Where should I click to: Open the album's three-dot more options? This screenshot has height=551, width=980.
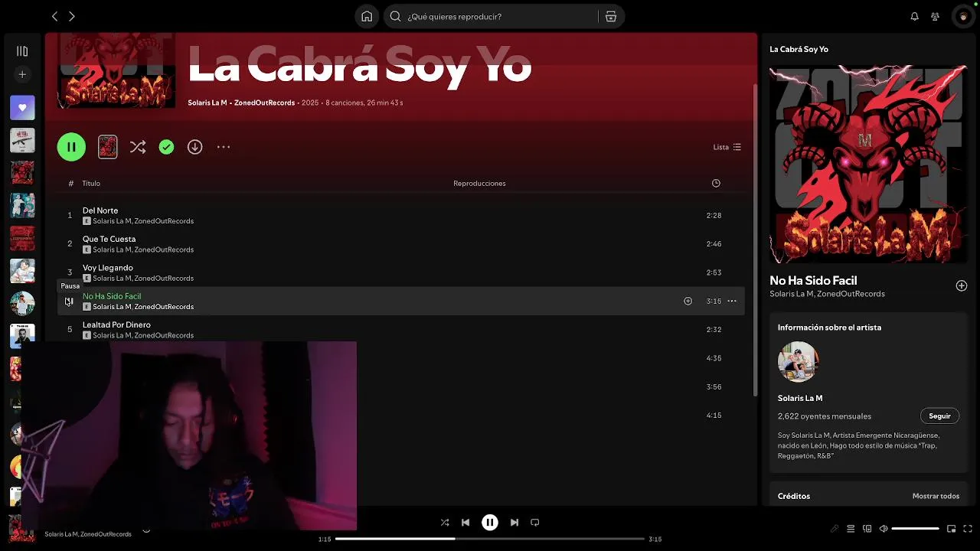tap(224, 147)
